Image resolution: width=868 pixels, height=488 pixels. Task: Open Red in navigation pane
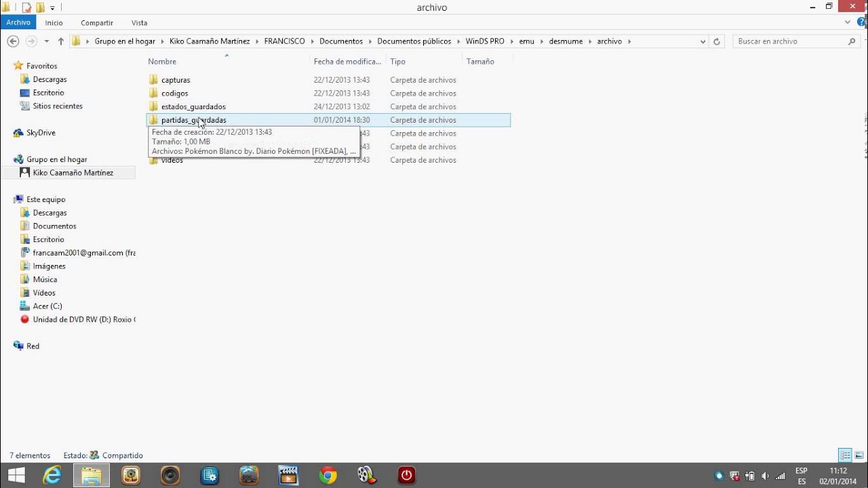click(33, 346)
